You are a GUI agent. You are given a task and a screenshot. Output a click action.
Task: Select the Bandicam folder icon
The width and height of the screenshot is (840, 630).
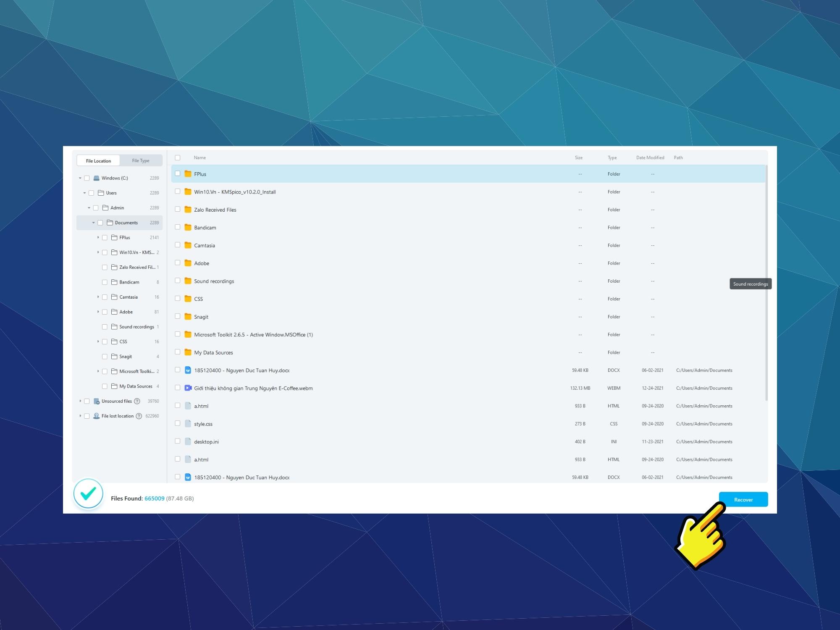(x=187, y=227)
